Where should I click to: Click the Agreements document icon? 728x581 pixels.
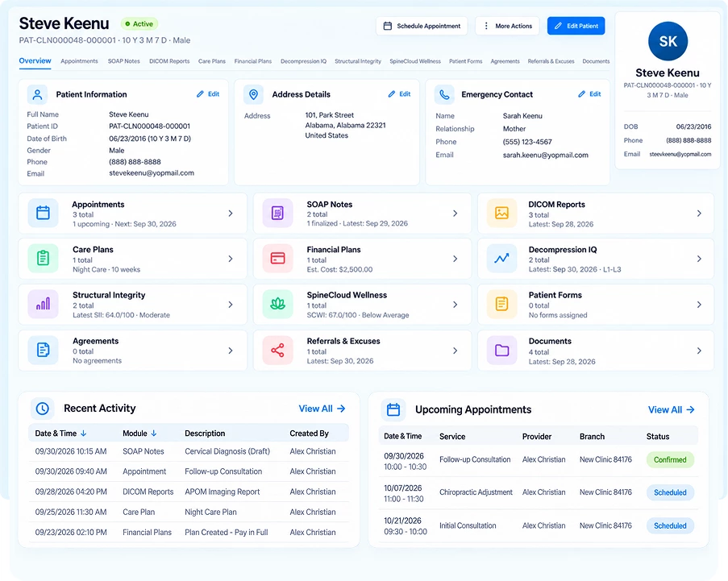click(44, 350)
